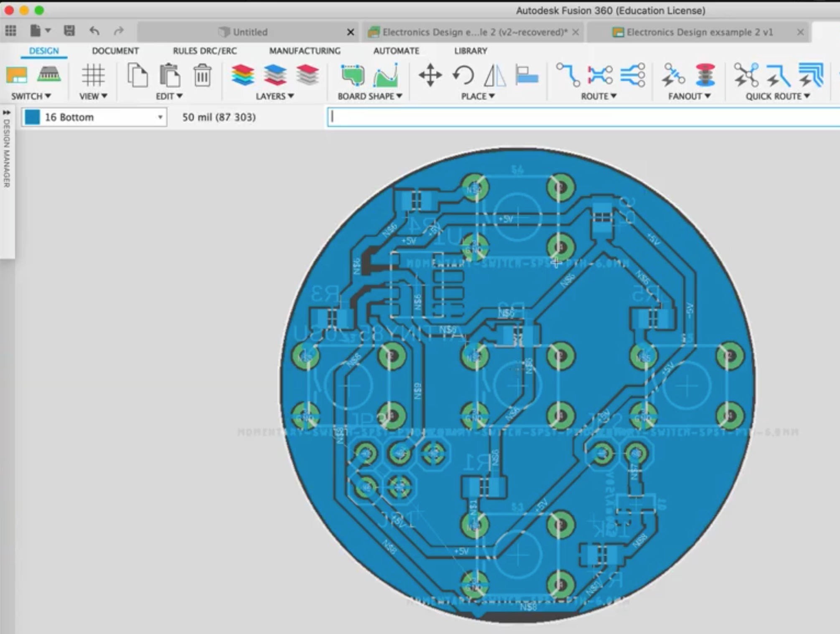Focus the command line input field
Screen dimensions: 840x634
(x=583, y=117)
